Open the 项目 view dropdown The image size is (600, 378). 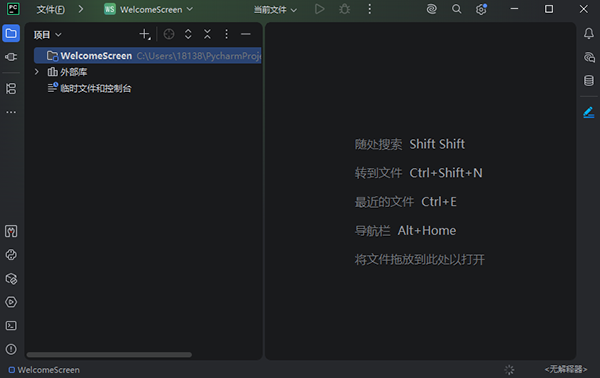[47, 35]
